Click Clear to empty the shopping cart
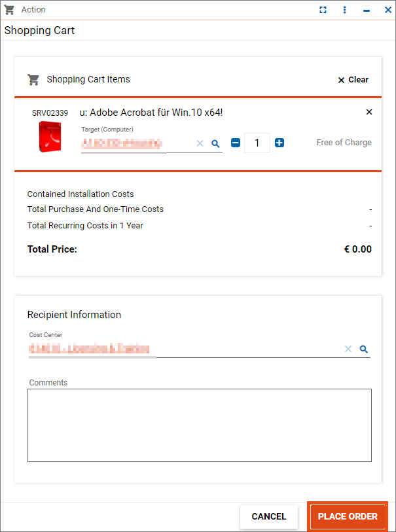The height and width of the screenshot is (532, 396). pyautogui.click(x=353, y=80)
